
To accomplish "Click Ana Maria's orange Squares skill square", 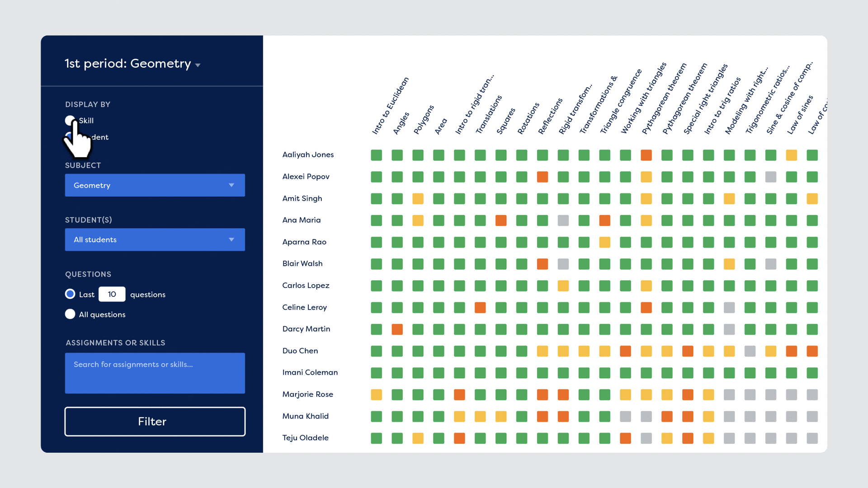I will (x=501, y=221).
